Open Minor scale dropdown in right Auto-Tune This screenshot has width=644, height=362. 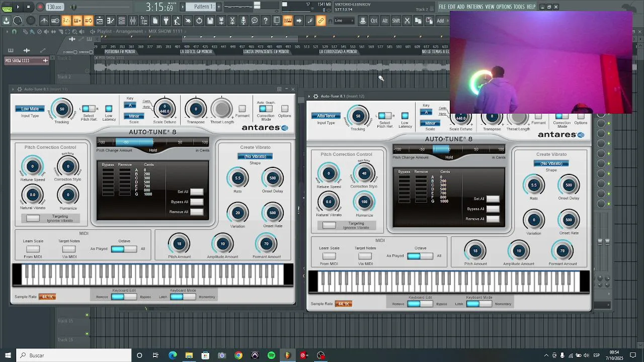(430, 123)
